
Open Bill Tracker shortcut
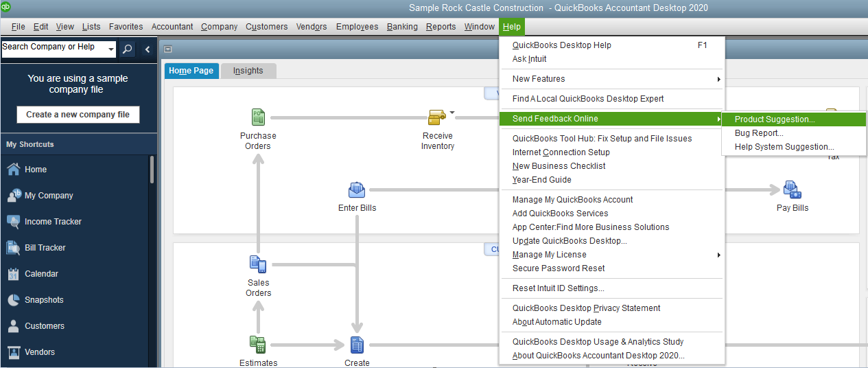point(45,248)
